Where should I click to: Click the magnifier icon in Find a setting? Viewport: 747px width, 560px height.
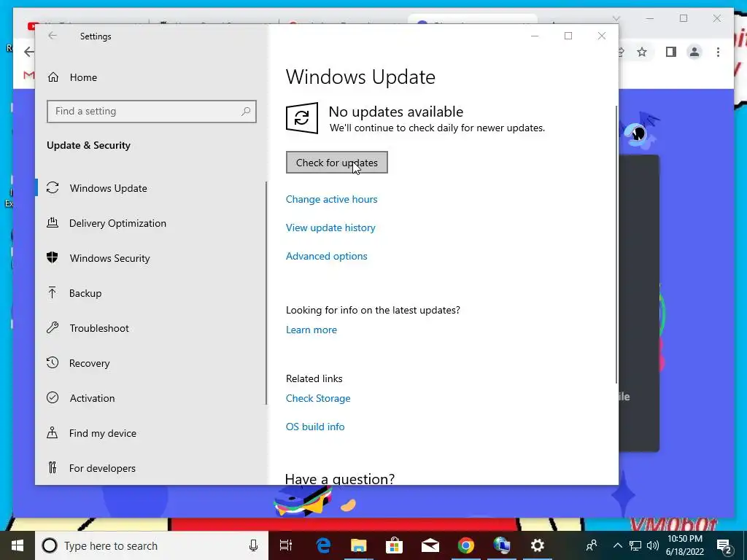pyautogui.click(x=246, y=112)
